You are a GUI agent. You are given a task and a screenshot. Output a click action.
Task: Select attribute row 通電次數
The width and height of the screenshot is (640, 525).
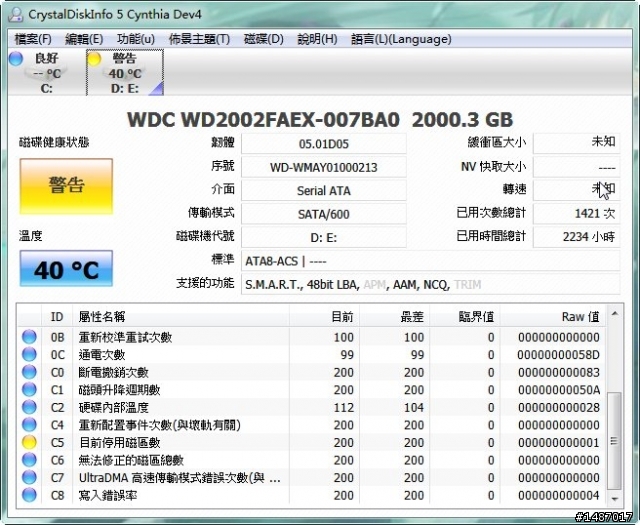(x=312, y=355)
